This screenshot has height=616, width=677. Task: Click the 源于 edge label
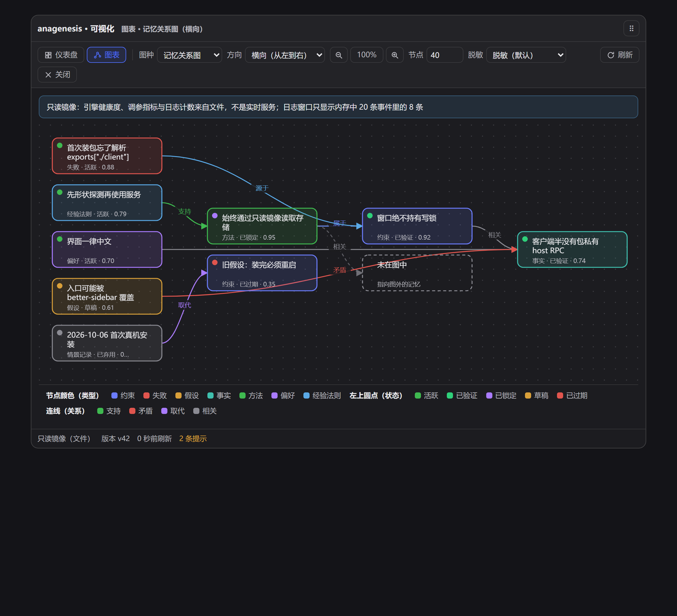(262, 188)
